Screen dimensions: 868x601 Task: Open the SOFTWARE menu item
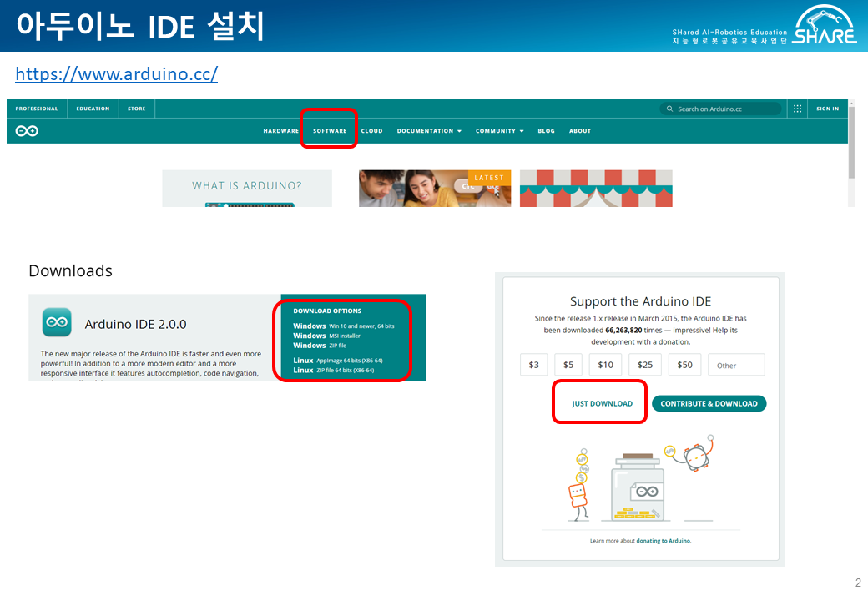(330, 131)
